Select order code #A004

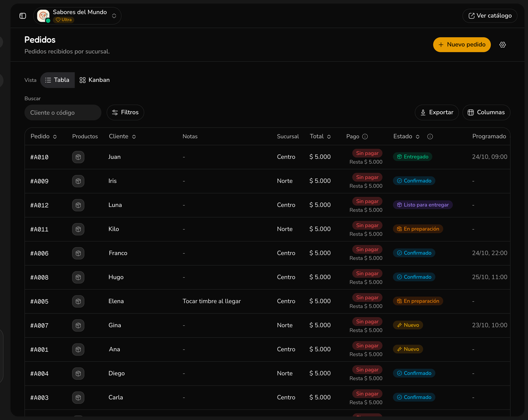(39, 374)
